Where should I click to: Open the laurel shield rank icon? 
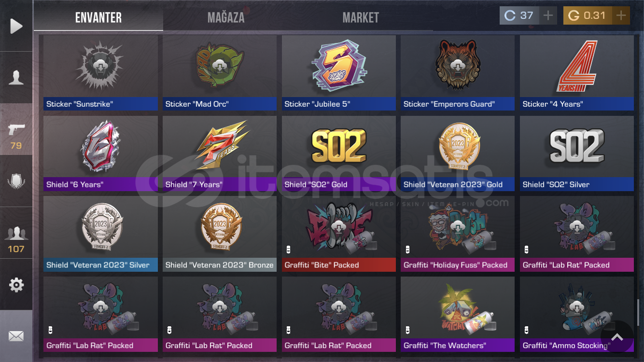(x=16, y=181)
